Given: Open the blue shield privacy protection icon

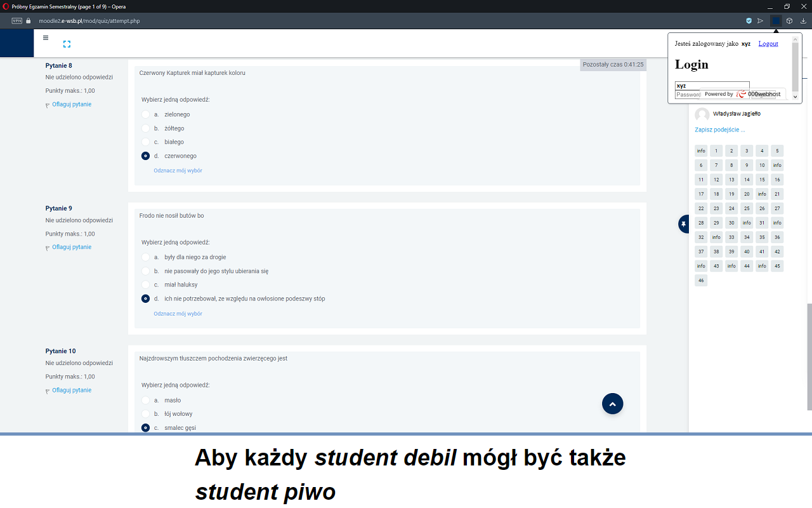Looking at the screenshot, I should [749, 21].
